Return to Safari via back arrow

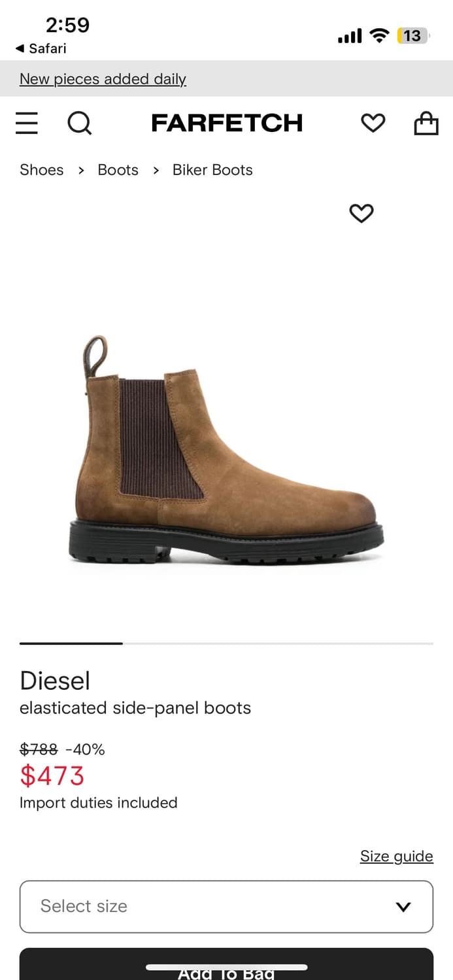[41, 48]
